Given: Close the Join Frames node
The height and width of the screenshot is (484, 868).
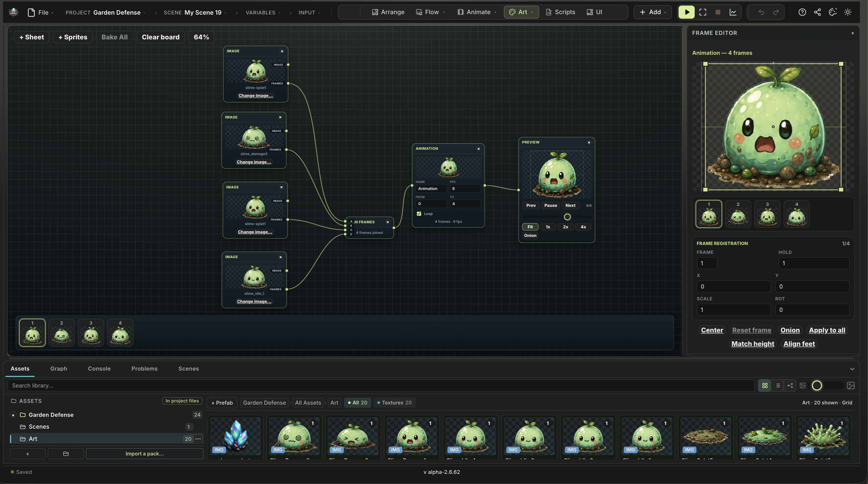Looking at the screenshot, I should [388, 222].
